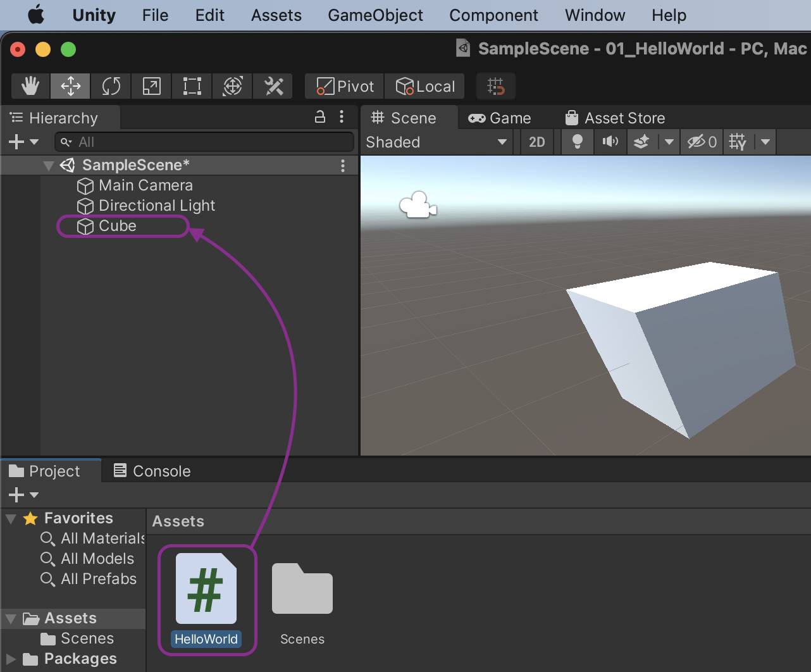This screenshot has height=672, width=811.
Task: Select the Transform tool
Action: (232, 86)
